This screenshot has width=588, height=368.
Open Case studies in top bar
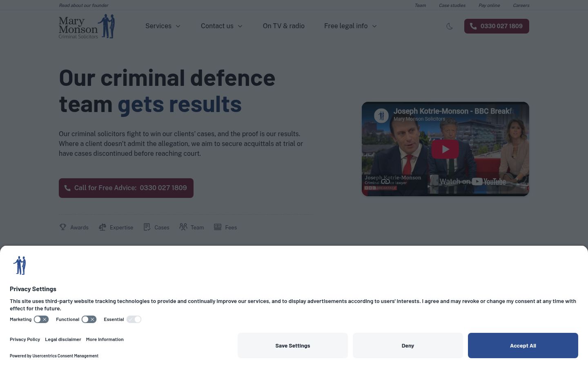coord(452,5)
